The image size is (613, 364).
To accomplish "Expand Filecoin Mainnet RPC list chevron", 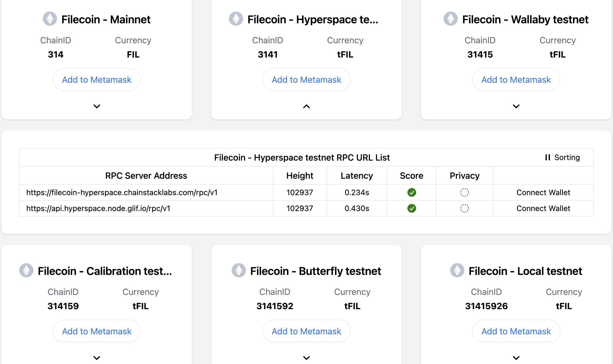I will tap(97, 106).
